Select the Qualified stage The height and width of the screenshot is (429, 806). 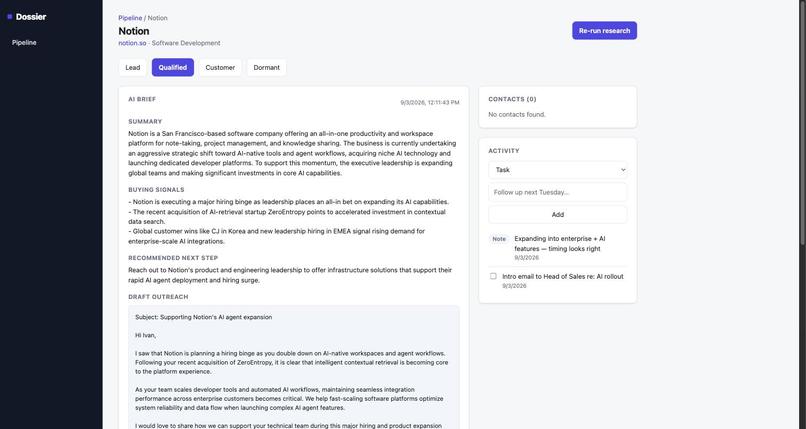pyautogui.click(x=173, y=67)
